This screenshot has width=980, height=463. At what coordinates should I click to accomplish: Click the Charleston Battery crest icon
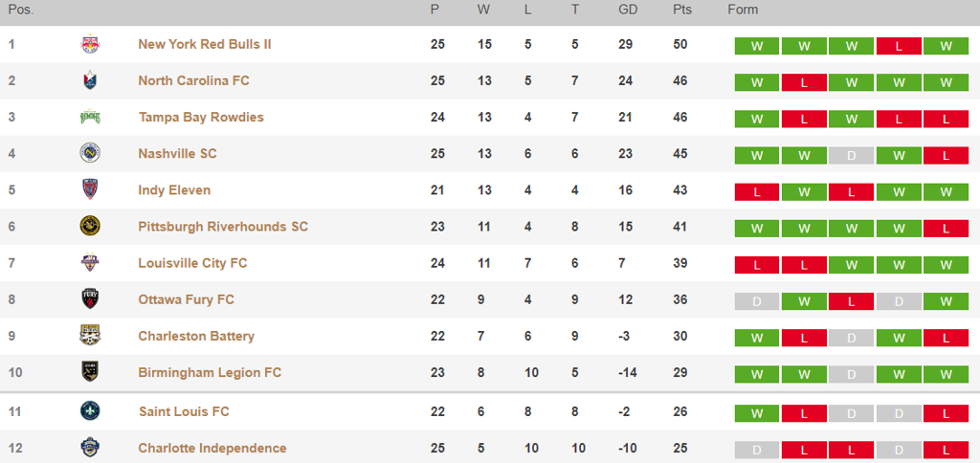90,336
